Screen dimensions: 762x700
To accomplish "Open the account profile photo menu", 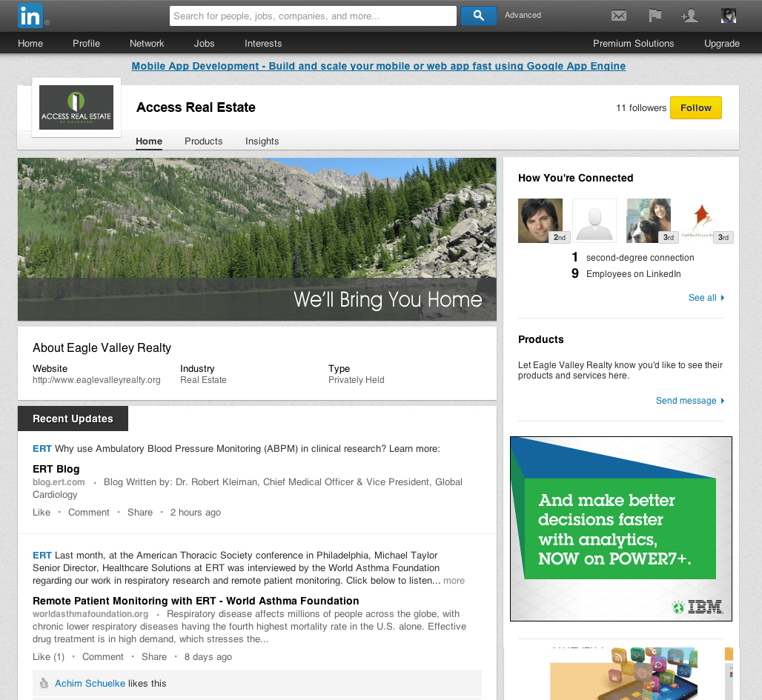I will pyautogui.click(x=728, y=16).
